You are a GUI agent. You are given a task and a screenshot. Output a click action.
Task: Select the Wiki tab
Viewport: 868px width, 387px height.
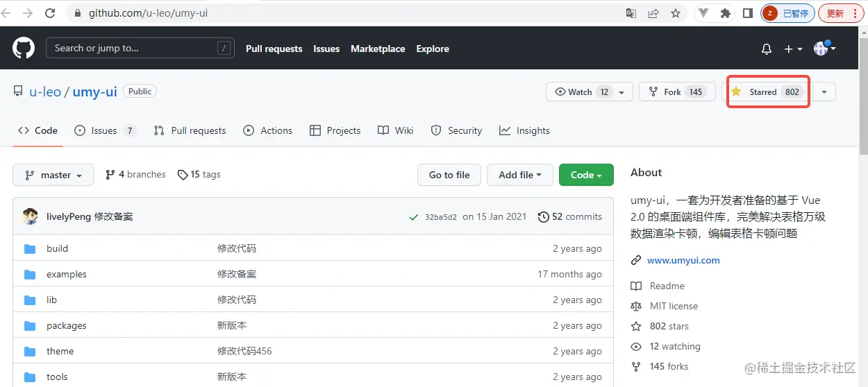[396, 130]
